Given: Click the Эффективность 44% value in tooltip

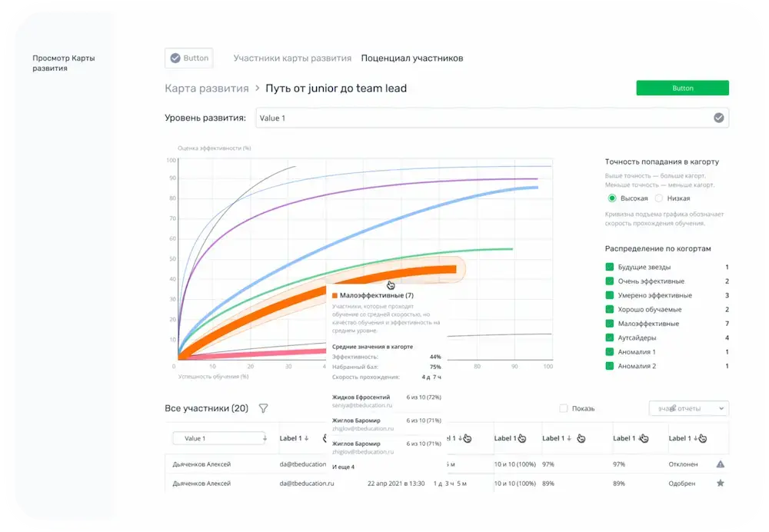Looking at the screenshot, I should (435, 357).
